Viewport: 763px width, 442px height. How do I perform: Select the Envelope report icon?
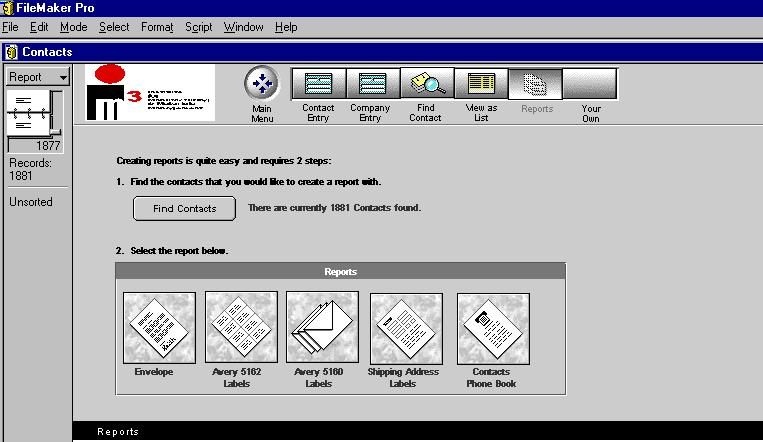[153, 328]
